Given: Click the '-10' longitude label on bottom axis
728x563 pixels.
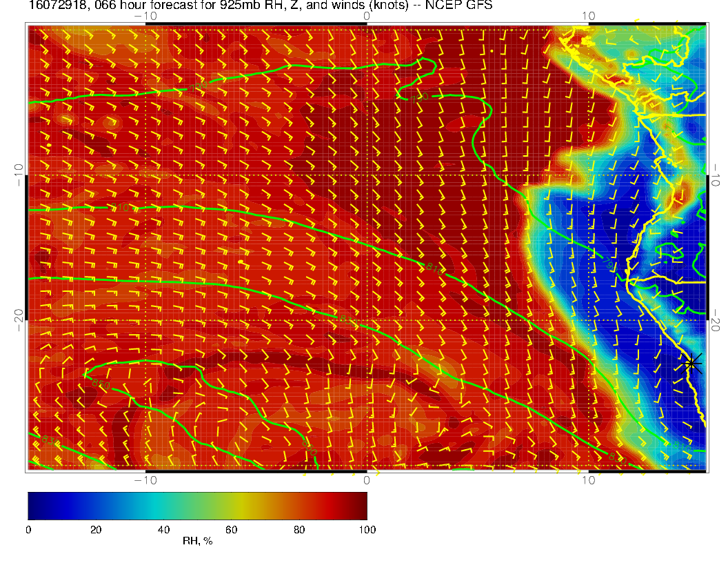Looking at the screenshot, I should (x=145, y=480).
